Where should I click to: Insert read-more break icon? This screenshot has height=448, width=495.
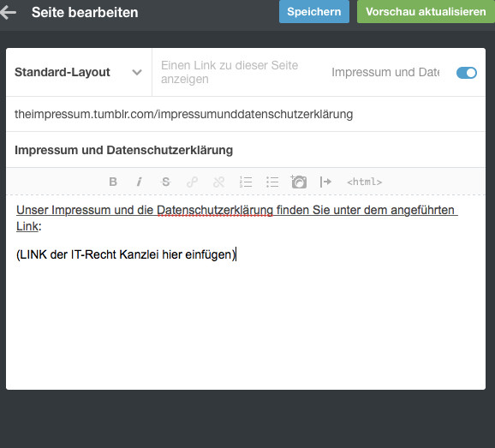coord(325,182)
